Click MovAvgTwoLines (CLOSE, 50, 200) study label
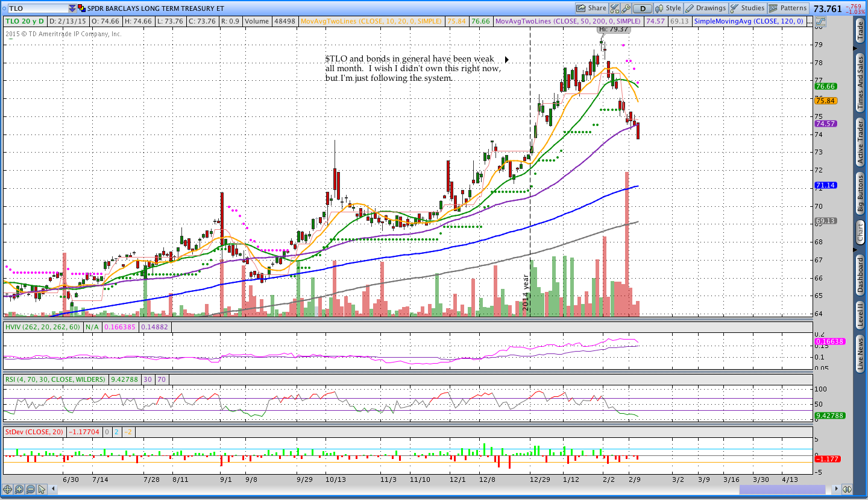Image resolution: width=868 pixels, height=500 pixels. click(x=567, y=21)
